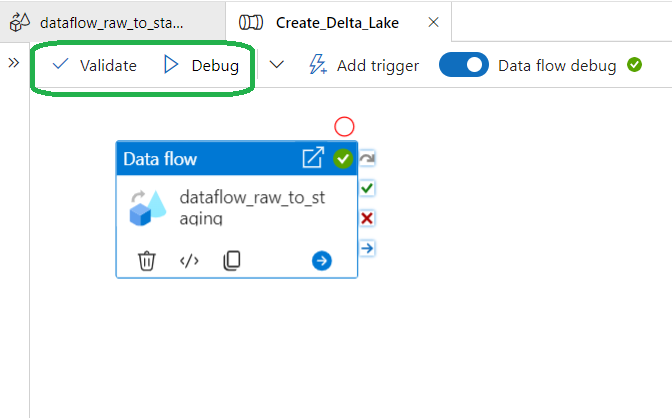This screenshot has width=672, height=418.
Task: Select the green On Success connector
Action: pos(367,188)
